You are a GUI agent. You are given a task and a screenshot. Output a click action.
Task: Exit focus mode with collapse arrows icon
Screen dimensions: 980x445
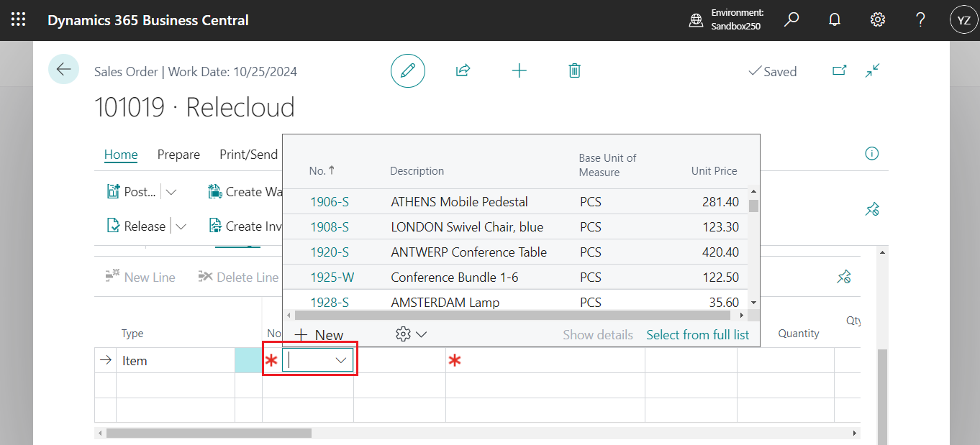tap(872, 70)
